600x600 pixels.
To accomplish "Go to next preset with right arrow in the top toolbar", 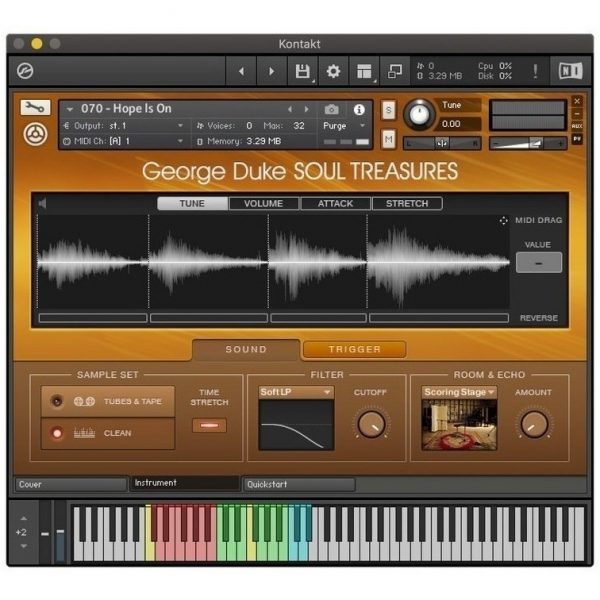I will [x=271, y=71].
